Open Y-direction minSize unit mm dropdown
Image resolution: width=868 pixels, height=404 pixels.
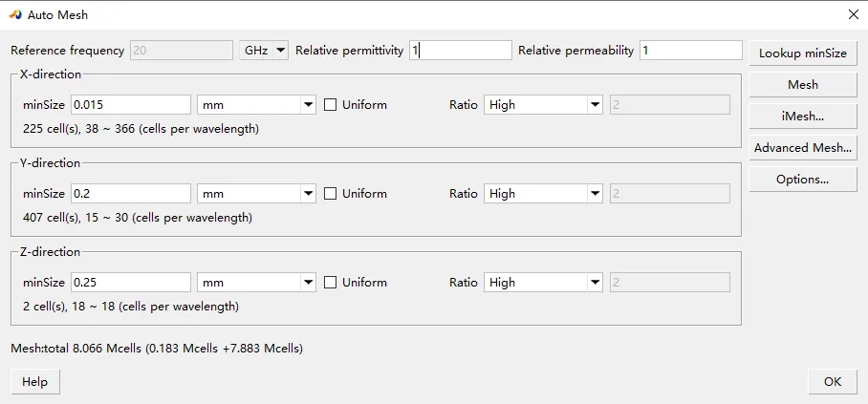click(308, 194)
